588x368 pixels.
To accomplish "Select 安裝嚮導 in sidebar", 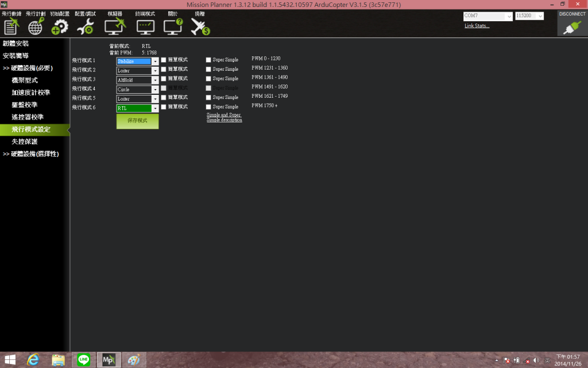I will click(16, 56).
